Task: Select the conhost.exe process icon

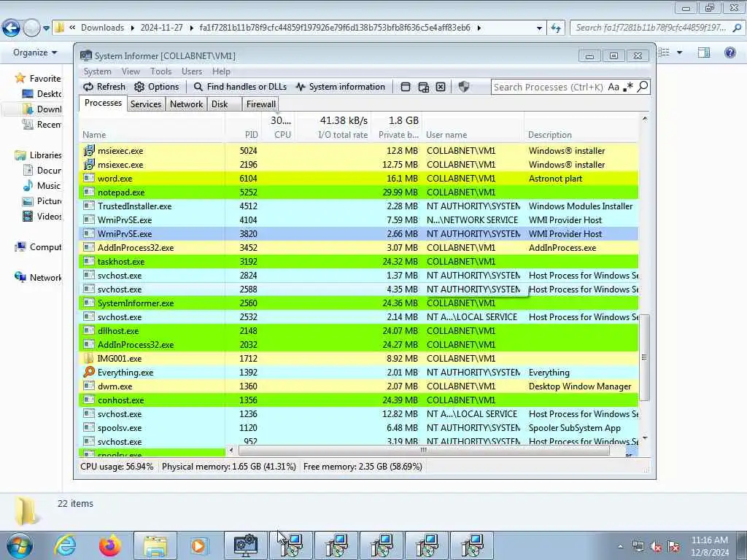Action: [88, 400]
